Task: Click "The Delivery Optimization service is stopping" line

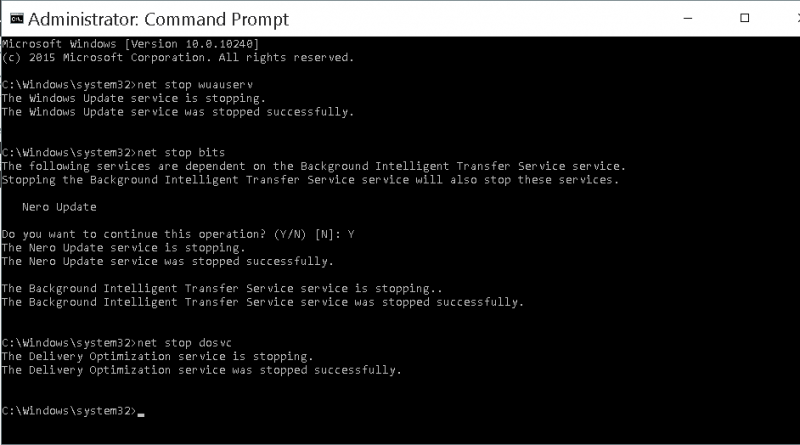Action: tap(157, 357)
